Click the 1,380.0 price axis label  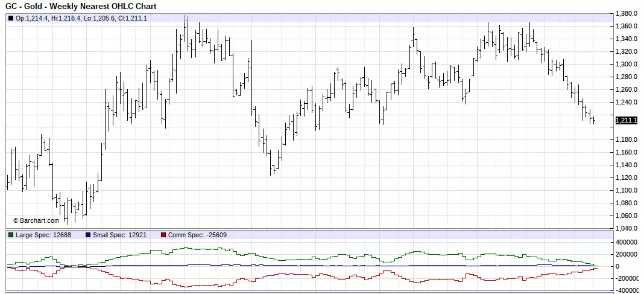627,13
